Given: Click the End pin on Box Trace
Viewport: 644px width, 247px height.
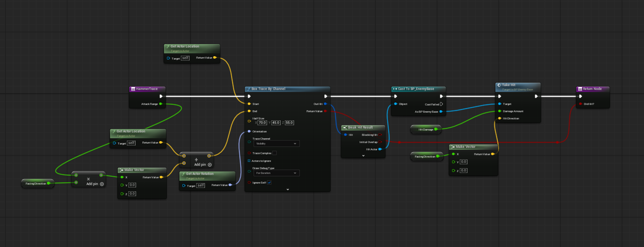Looking at the screenshot, I should pos(249,111).
